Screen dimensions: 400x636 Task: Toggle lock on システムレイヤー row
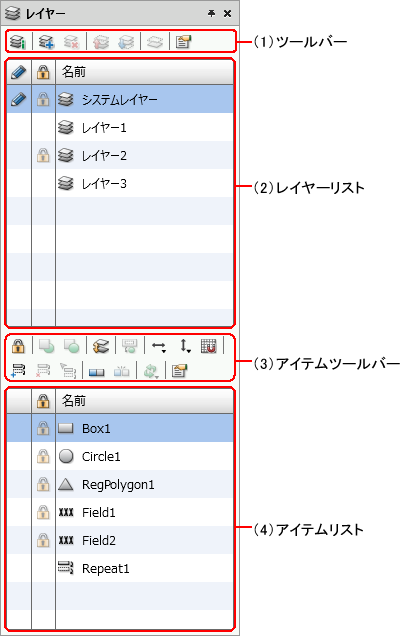point(43,99)
